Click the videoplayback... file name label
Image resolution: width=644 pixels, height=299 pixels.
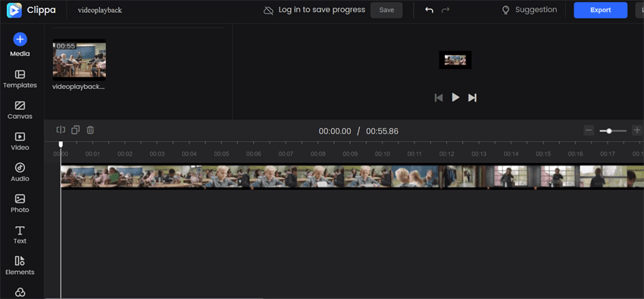tap(79, 87)
